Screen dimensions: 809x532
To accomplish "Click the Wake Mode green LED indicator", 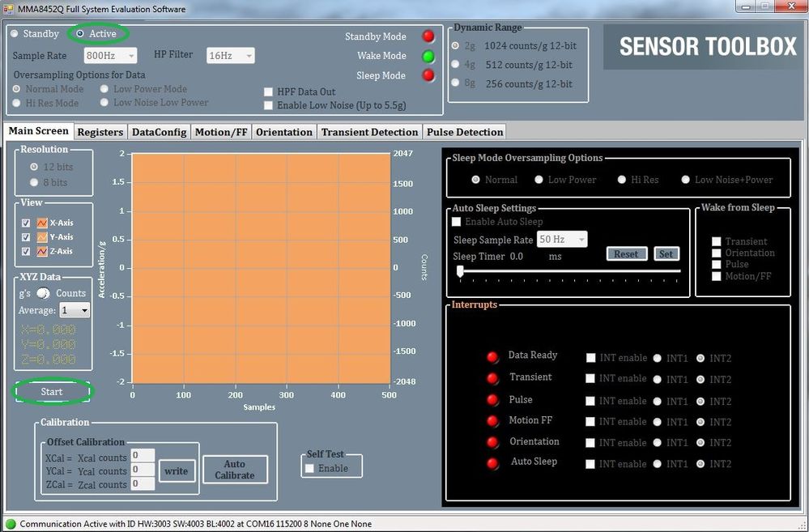I will coord(428,56).
